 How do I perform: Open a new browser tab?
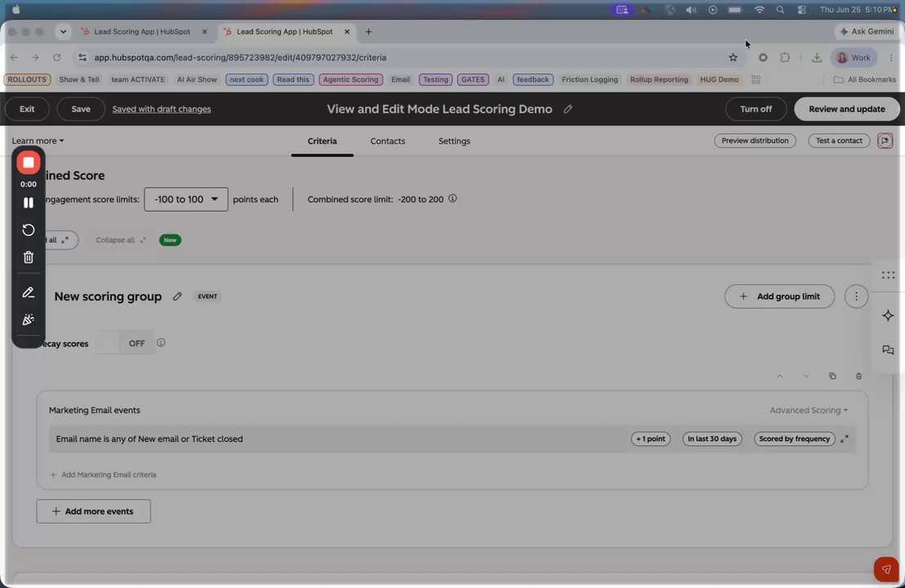coord(369,32)
